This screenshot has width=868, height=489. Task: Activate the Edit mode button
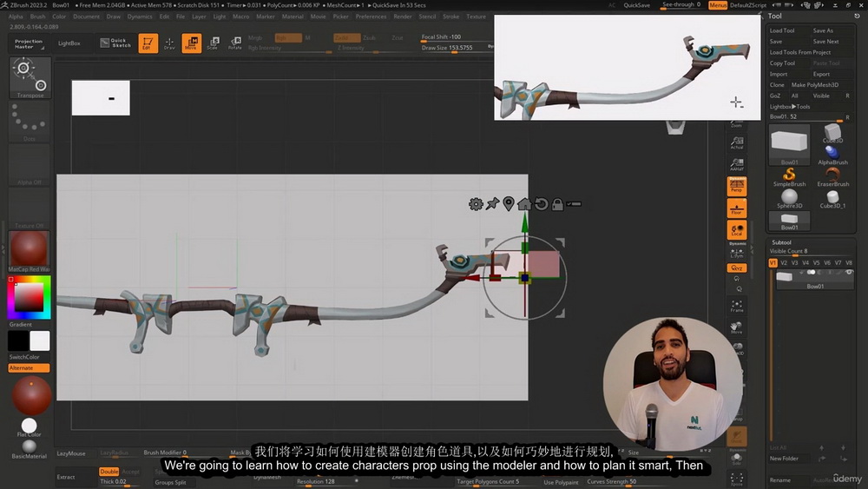tap(148, 43)
